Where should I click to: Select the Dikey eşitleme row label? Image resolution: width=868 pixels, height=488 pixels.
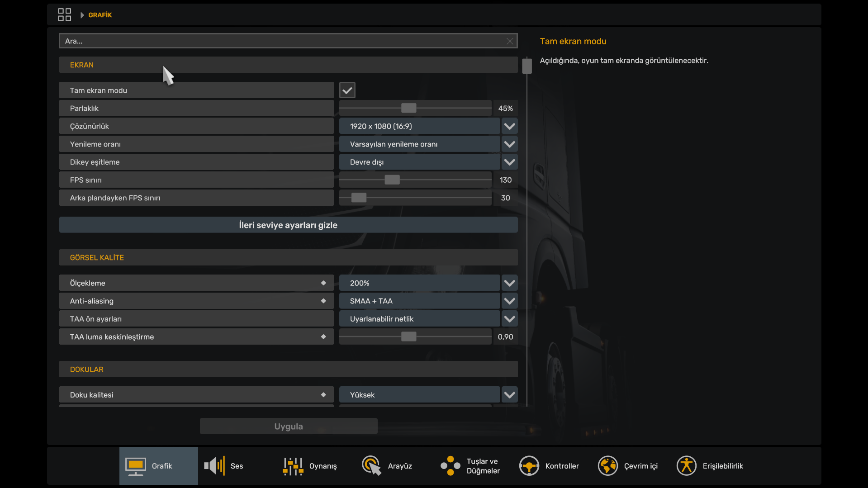[x=196, y=162]
